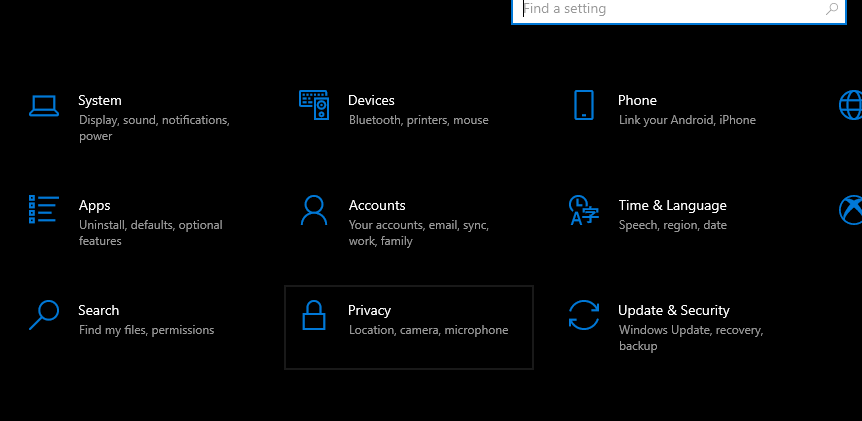Click the Privacy padlock icon
The width and height of the screenshot is (862, 421).
coord(314,315)
